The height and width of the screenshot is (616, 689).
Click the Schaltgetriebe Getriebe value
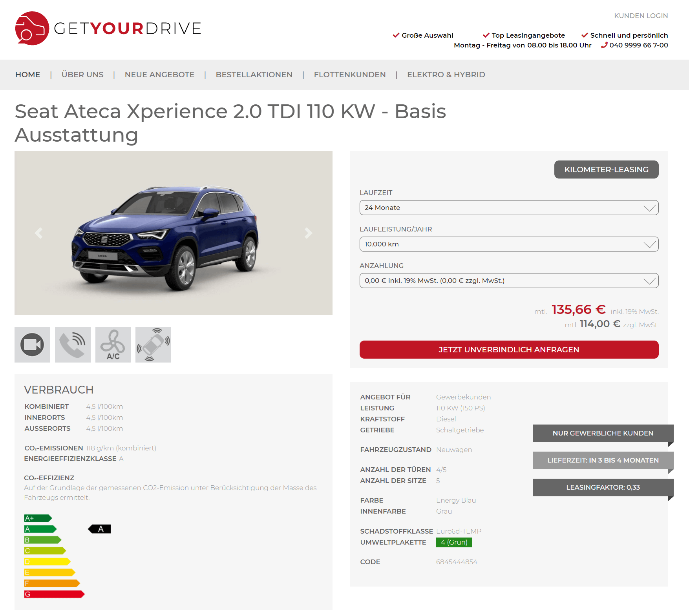point(460,430)
